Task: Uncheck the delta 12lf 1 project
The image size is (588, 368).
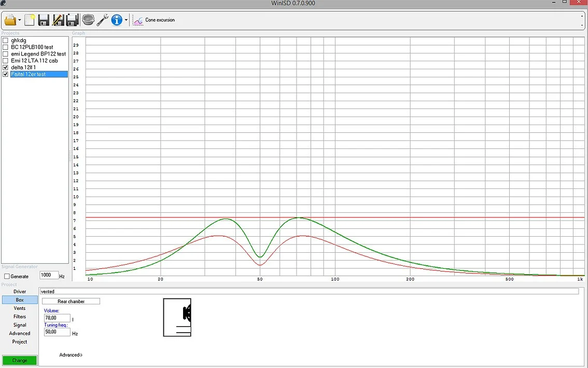Action: (6, 67)
